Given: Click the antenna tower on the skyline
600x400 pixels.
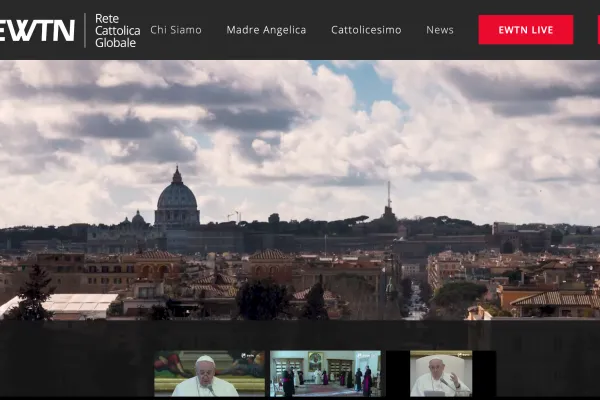Looking at the screenshot, I should pos(389,200).
